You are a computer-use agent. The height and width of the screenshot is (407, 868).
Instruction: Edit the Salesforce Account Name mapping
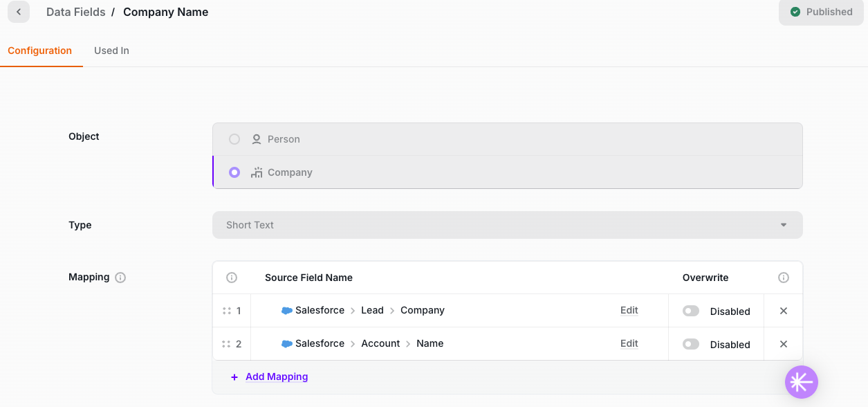pos(629,343)
